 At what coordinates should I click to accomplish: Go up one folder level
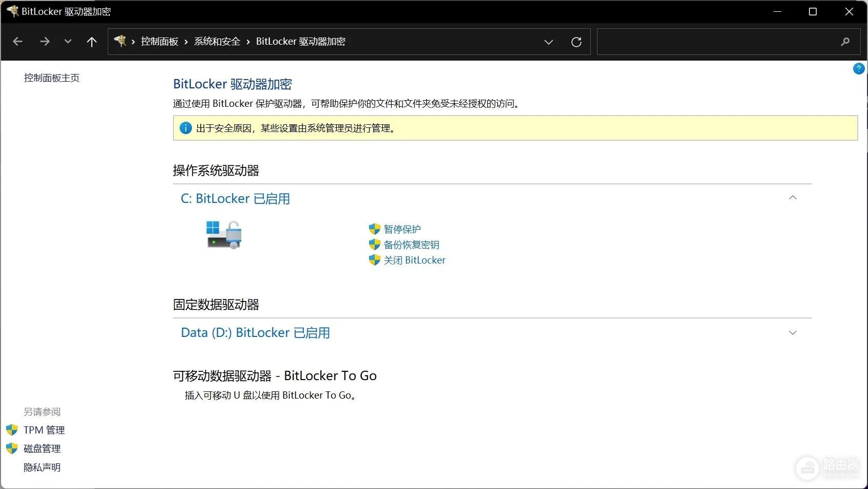[x=92, y=42]
